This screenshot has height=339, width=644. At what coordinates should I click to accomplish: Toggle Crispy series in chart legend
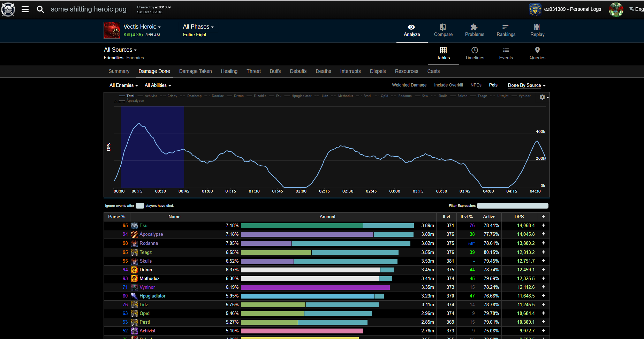click(x=169, y=96)
